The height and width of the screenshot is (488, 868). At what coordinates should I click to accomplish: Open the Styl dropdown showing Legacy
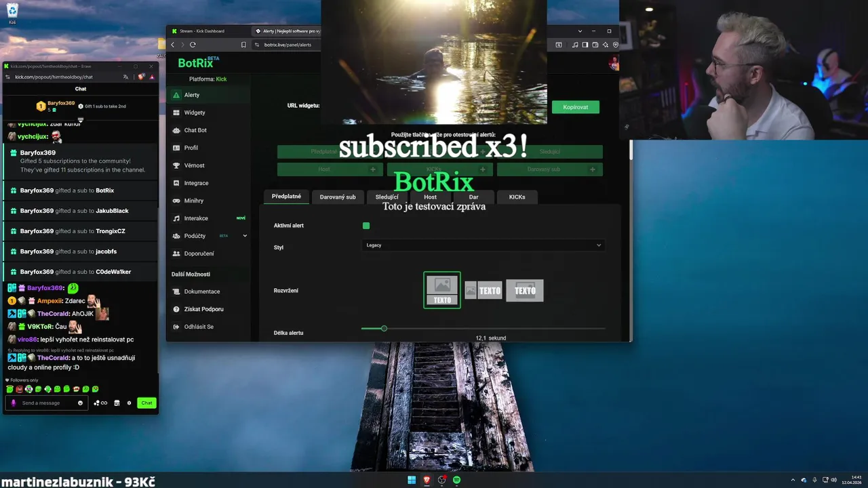(x=483, y=245)
